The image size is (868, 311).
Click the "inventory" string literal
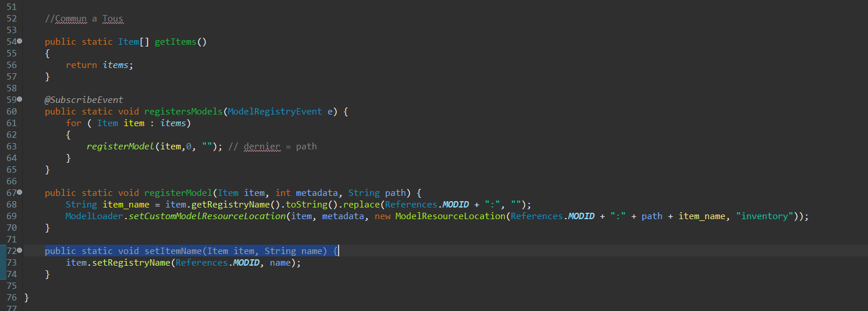coord(766,216)
